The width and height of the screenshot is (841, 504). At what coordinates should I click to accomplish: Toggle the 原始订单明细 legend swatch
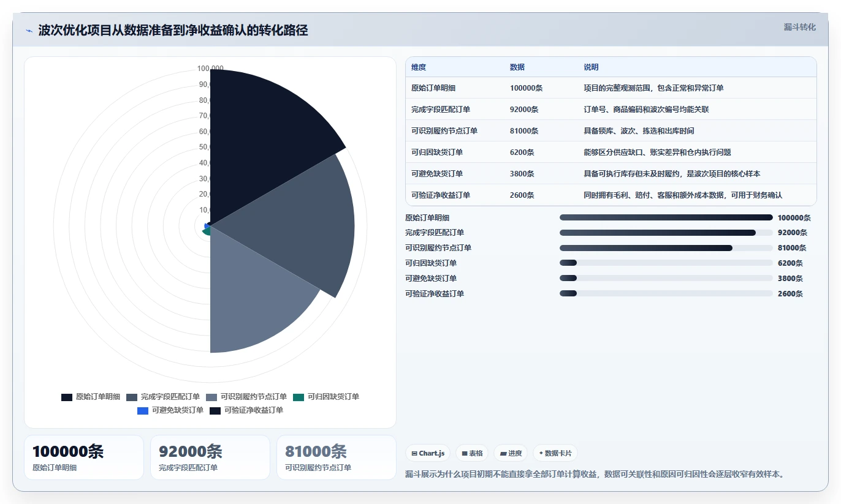(x=67, y=397)
